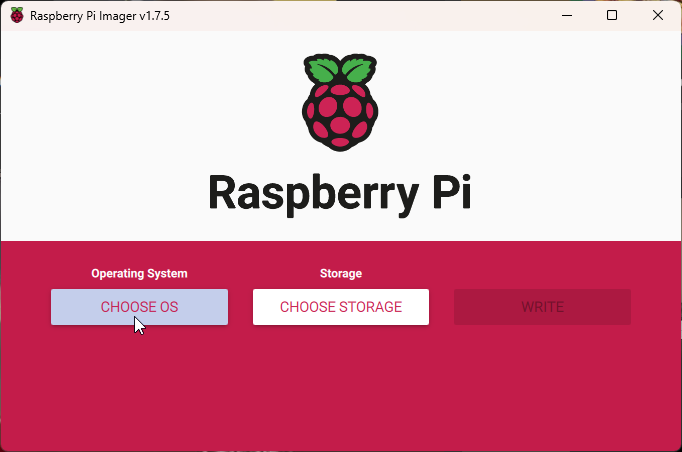Click the "Storage" label

click(x=341, y=274)
